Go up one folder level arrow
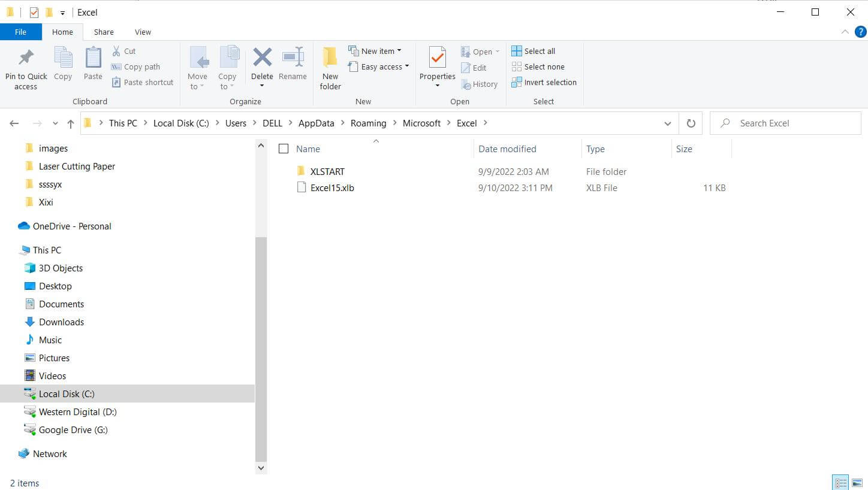Image resolution: width=868 pixels, height=490 pixels. [71, 123]
